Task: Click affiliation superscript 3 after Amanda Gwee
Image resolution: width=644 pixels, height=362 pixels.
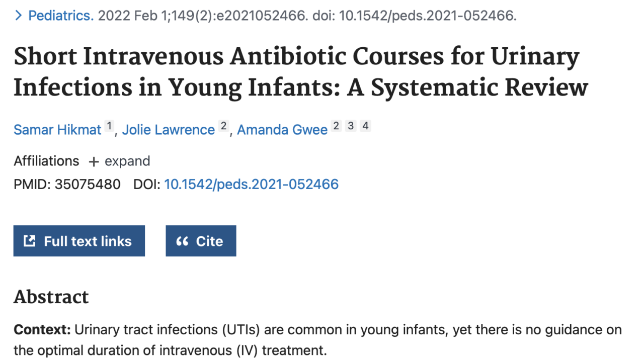Action: [x=351, y=126]
